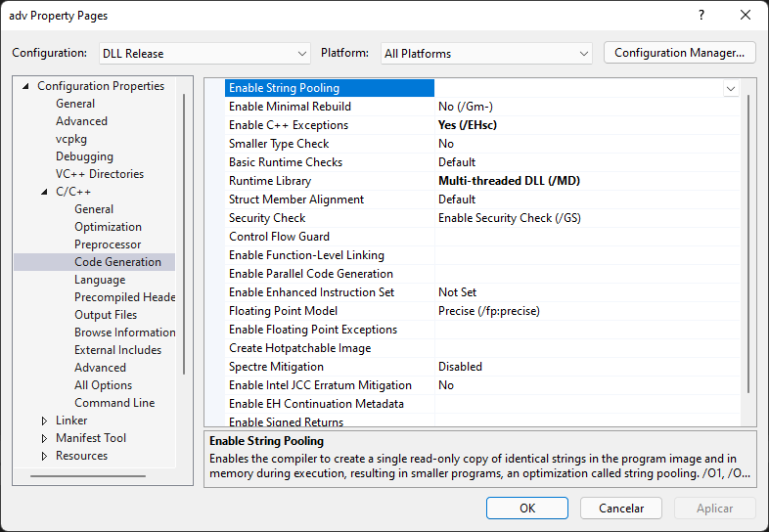Screen dimensions: 769x532
Task: Select the Optimization page
Action: (108, 227)
